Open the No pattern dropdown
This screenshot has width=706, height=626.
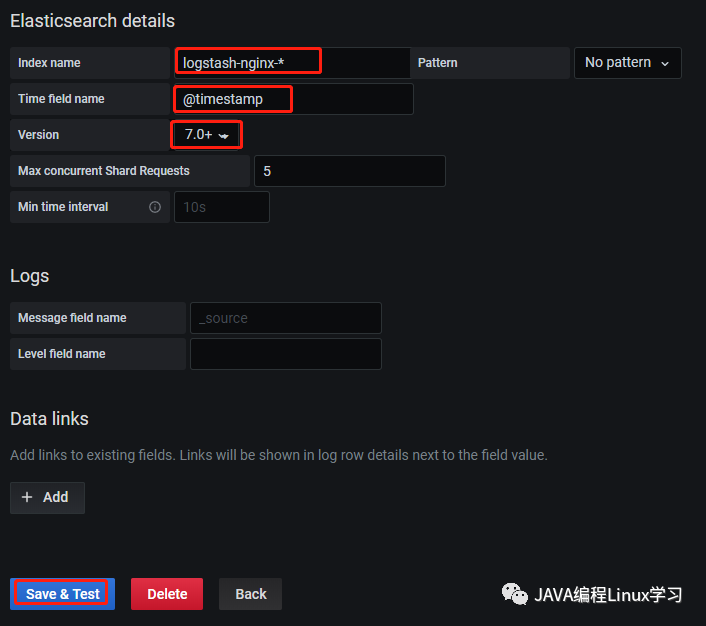[628, 63]
